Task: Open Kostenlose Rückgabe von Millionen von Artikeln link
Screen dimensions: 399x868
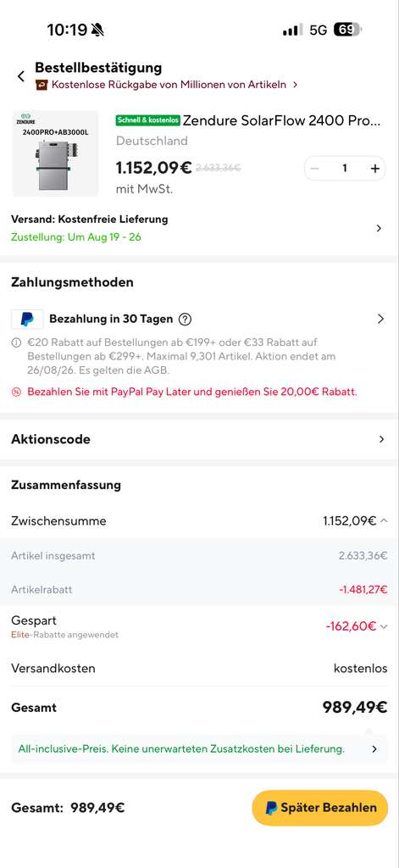Action: (167, 85)
